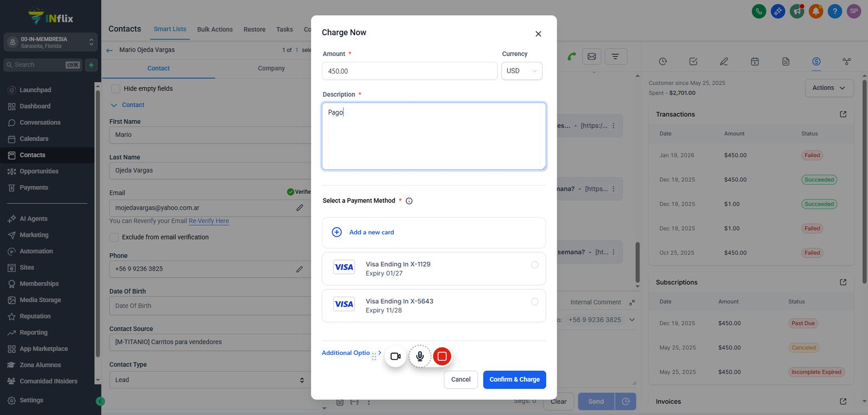This screenshot has width=868, height=415.
Task: Click Cancel in the Charge Now dialog
Action: click(461, 380)
